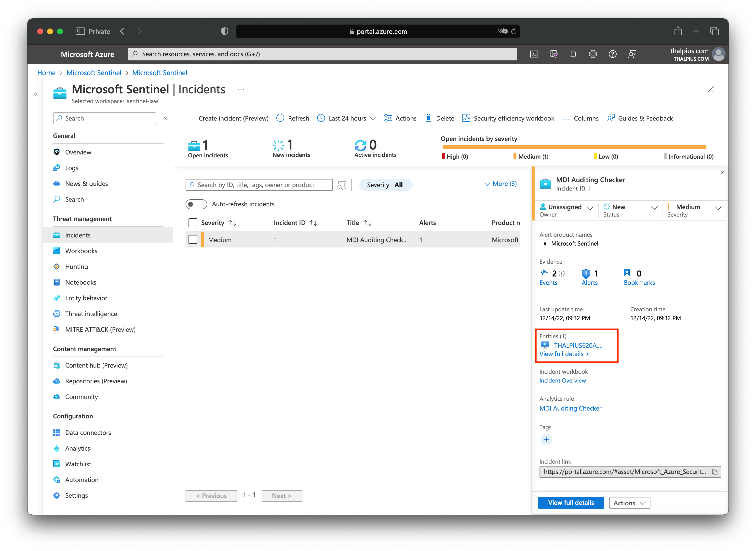Open the Unassigned Owner dropdown
756x551 pixels.
coord(567,207)
